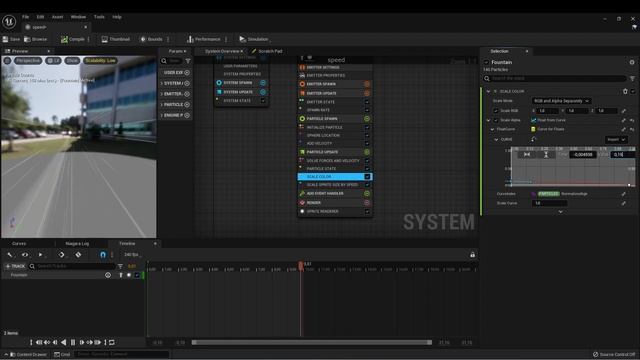Click the add TRACK button
Screen dimensions: 640x360
click(x=15, y=266)
